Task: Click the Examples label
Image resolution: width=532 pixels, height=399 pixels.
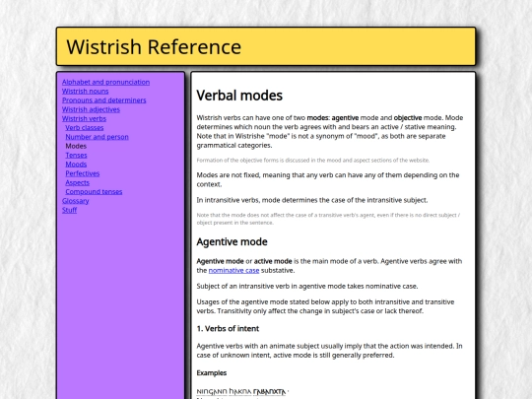Action: point(212,373)
